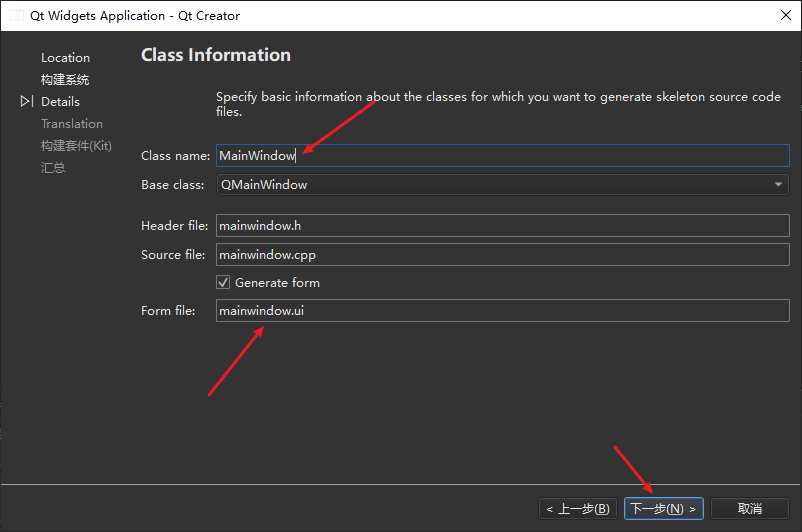Screen dimensions: 802x532
Task: Focus the Form file field mainwindow.ui
Action: point(502,311)
